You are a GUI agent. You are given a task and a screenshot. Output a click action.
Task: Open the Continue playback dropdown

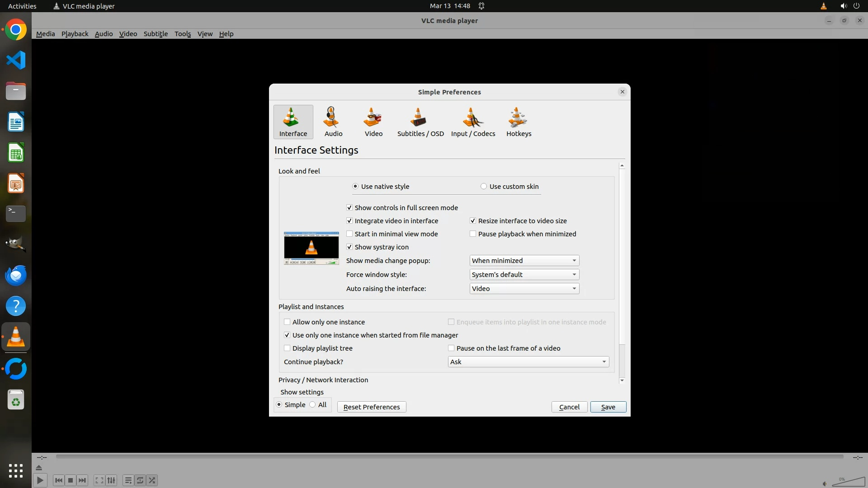[528, 362]
